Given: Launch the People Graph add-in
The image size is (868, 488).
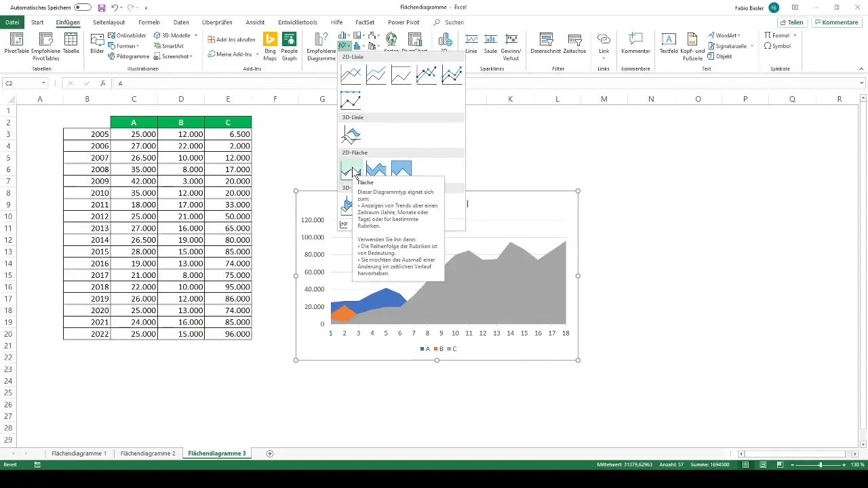Looking at the screenshot, I should (290, 46).
